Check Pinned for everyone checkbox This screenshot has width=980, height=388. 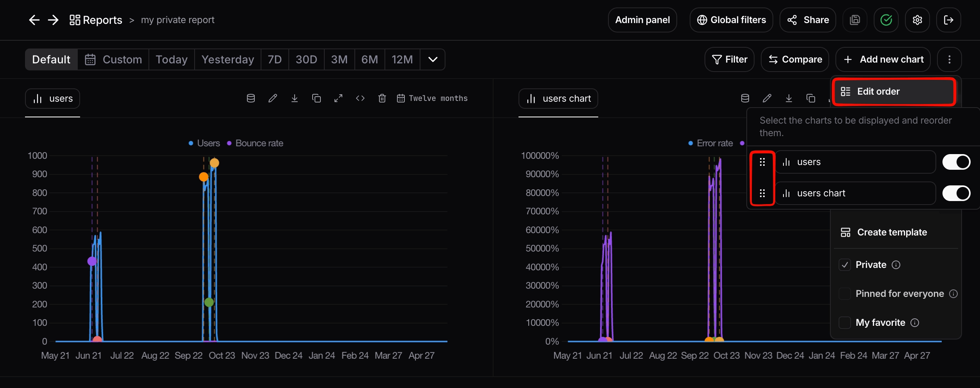pyautogui.click(x=845, y=294)
